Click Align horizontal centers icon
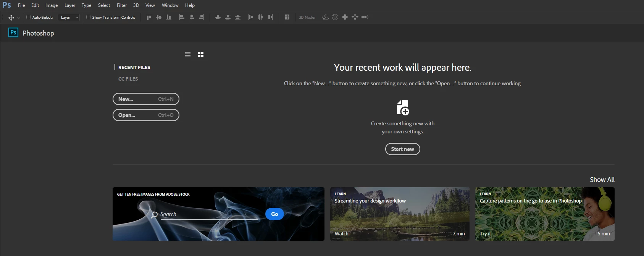The image size is (644, 256). 192,17
